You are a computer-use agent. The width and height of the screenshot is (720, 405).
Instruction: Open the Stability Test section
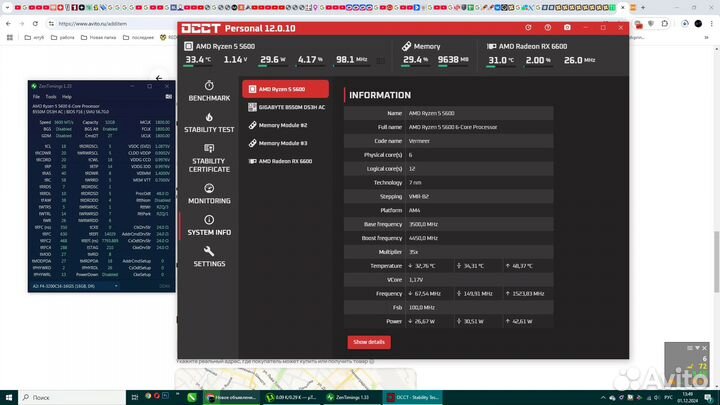point(209,123)
